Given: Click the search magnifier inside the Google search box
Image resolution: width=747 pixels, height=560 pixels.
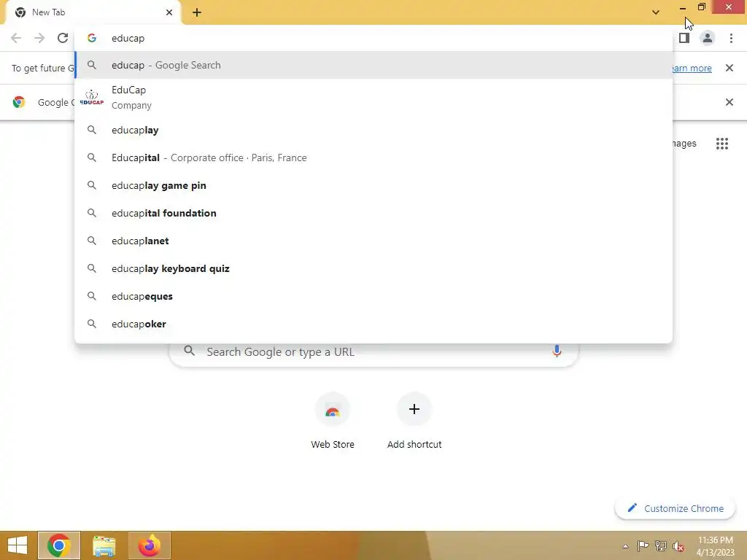Looking at the screenshot, I should point(189,351).
